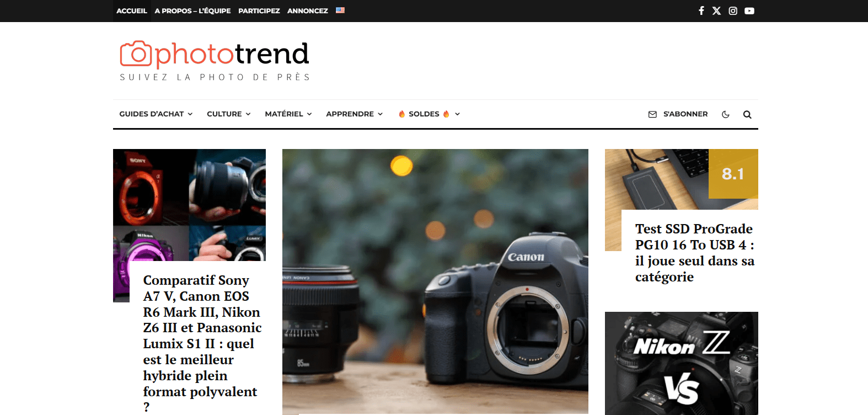Toggle dark mode with moon icon
Viewport: 868px width, 415px height.
coord(726,114)
